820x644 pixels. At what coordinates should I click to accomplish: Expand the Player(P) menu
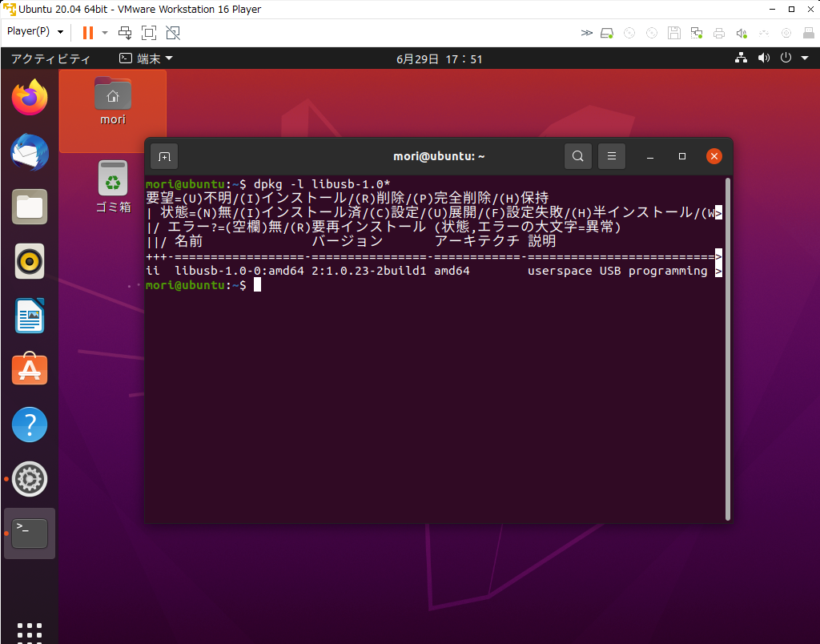[35, 31]
